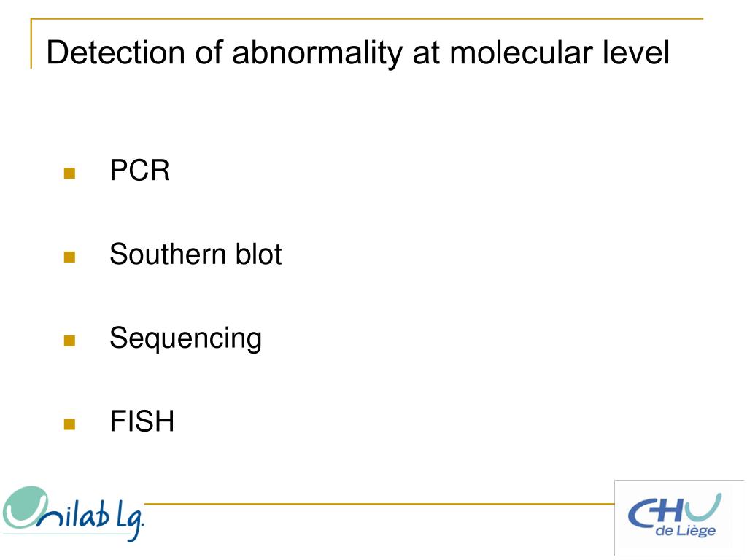
Task: Click the bullet square beside Sequencing
Action: pos(69,341)
